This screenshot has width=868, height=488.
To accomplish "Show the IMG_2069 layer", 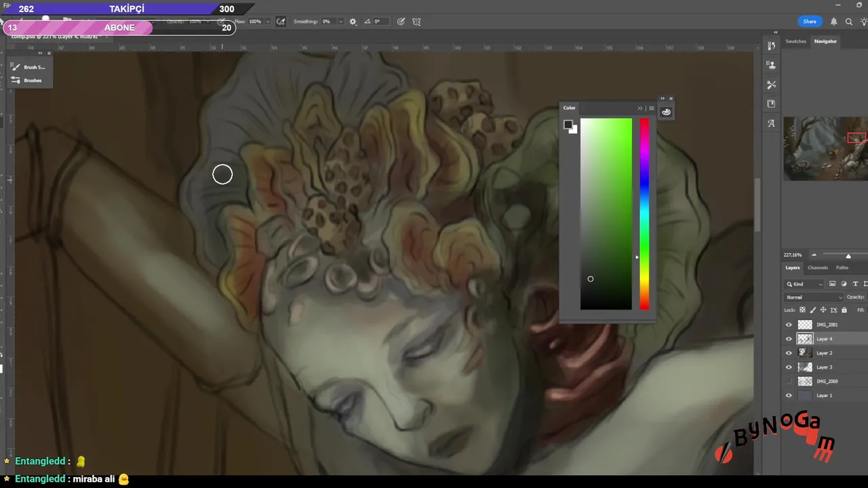I will pyautogui.click(x=789, y=382).
